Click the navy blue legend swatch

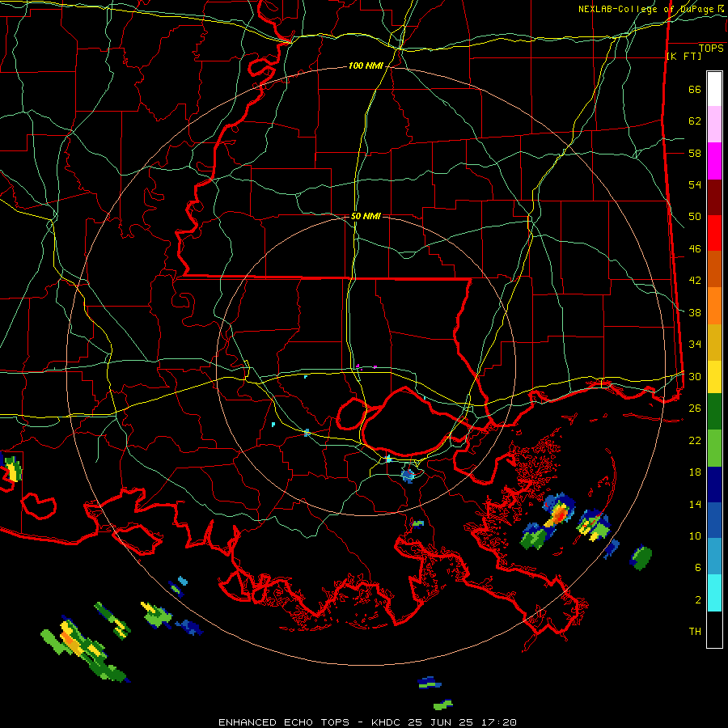[x=714, y=485]
